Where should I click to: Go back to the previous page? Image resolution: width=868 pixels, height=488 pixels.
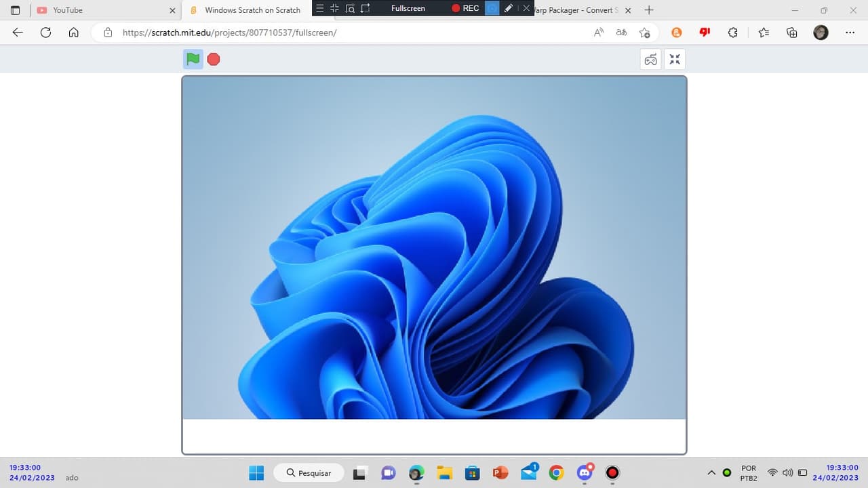[18, 33]
